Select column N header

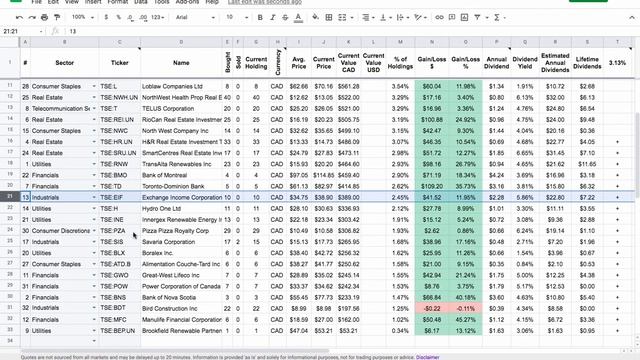(x=432, y=42)
